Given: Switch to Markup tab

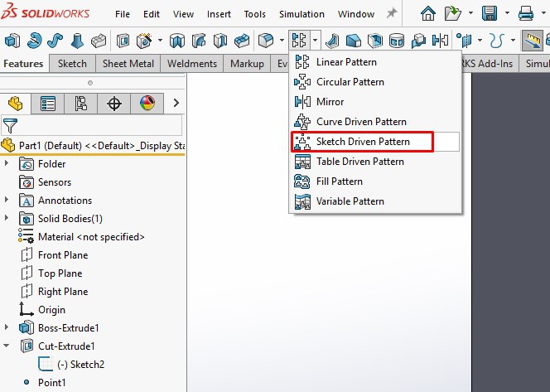Looking at the screenshot, I should (247, 64).
